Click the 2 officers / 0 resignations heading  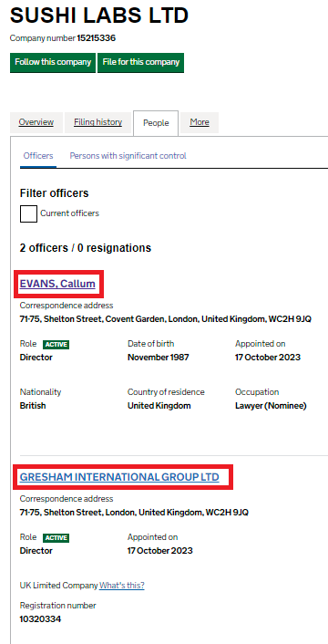tap(86, 248)
